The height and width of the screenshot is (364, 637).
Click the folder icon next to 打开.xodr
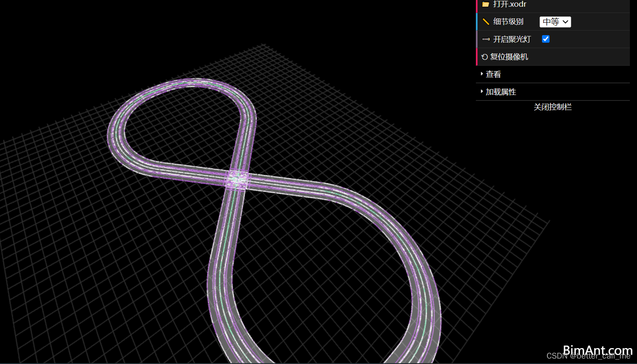485,4
